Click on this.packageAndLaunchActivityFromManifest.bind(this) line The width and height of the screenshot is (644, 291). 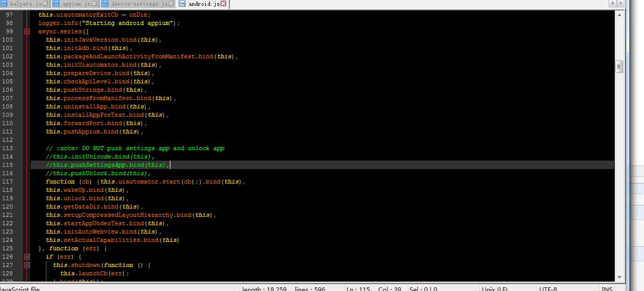tap(142, 56)
